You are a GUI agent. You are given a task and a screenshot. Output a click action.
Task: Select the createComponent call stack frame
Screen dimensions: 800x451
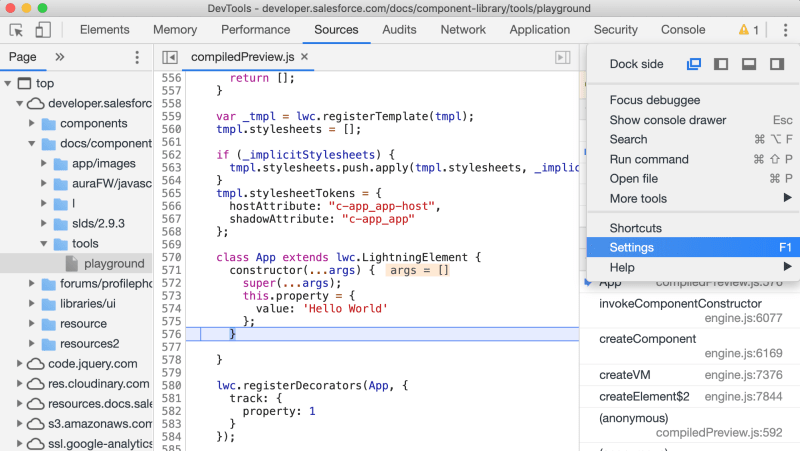click(690, 346)
